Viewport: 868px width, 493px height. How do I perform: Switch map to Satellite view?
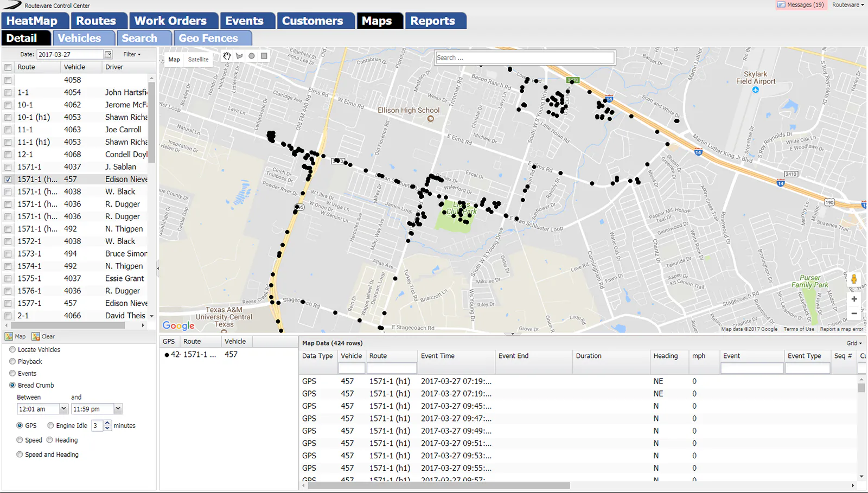tap(198, 60)
